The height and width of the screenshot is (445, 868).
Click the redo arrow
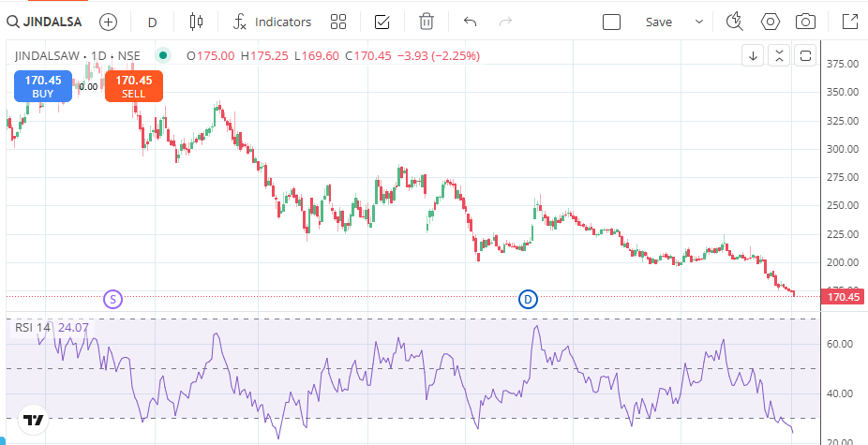[505, 22]
